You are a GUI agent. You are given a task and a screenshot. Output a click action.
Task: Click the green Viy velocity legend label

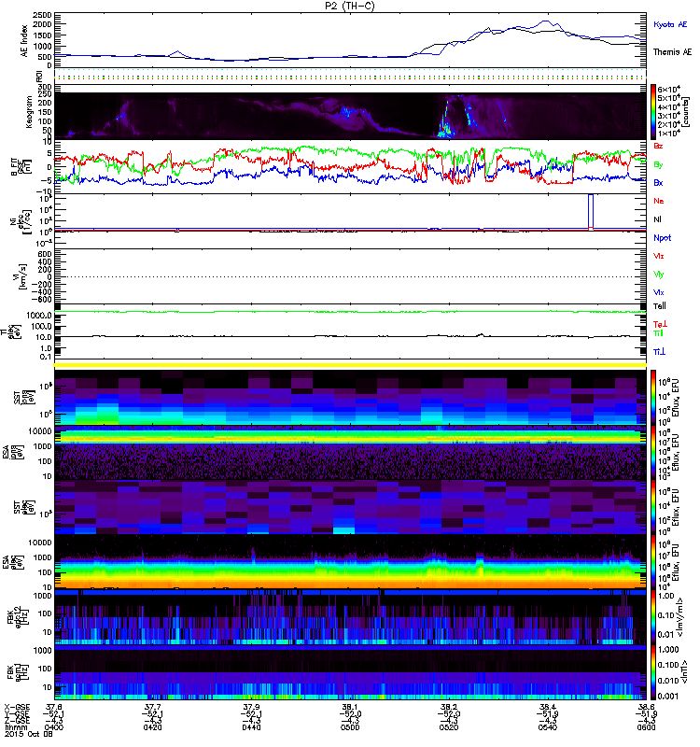(658, 275)
